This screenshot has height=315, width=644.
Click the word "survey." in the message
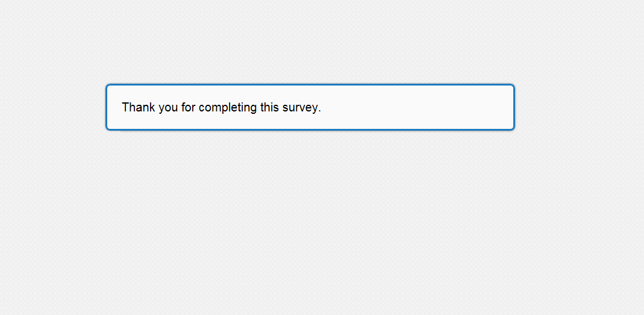(301, 108)
